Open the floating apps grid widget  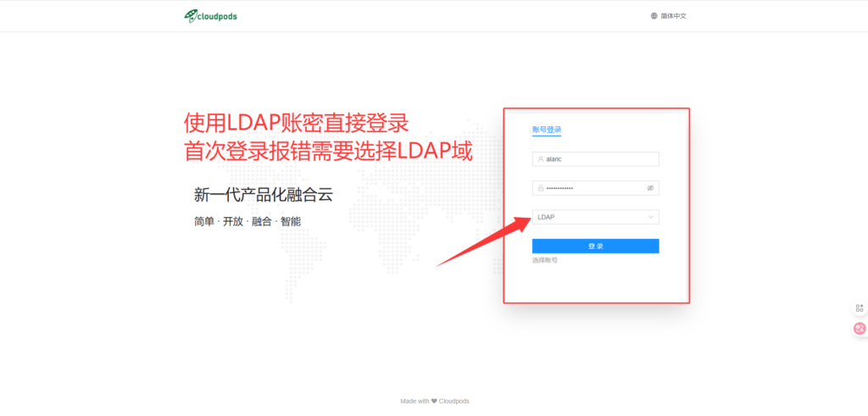860,308
